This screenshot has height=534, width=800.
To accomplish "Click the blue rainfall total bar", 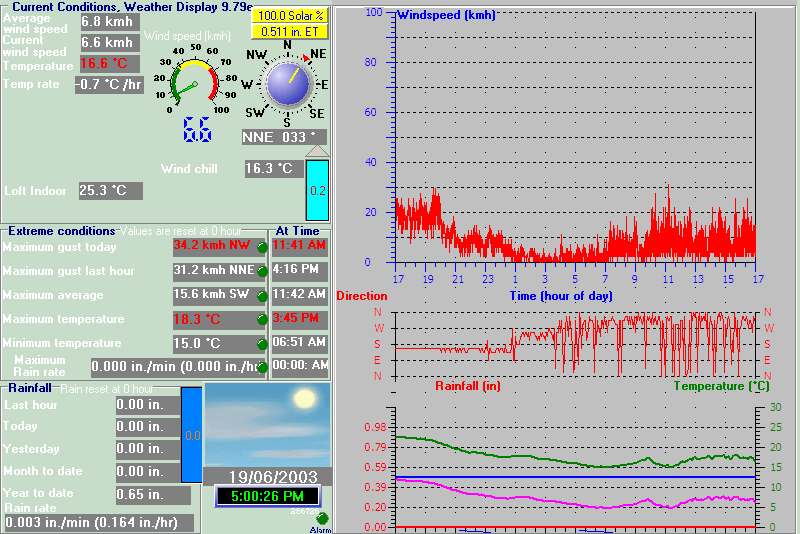I will (191, 436).
